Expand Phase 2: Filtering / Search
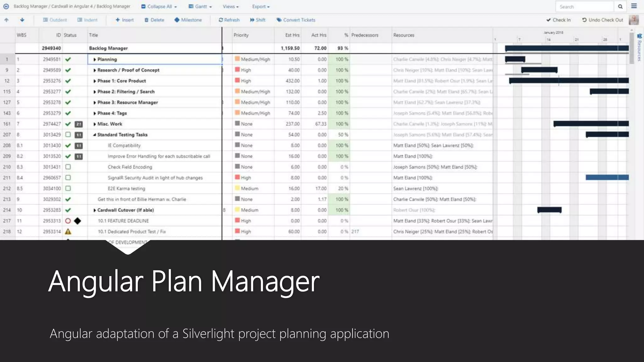The width and height of the screenshot is (644, 362). [x=94, y=92]
